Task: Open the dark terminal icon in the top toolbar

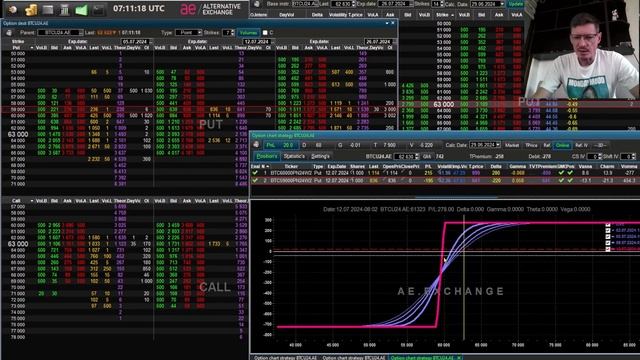Action: click(98, 10)
